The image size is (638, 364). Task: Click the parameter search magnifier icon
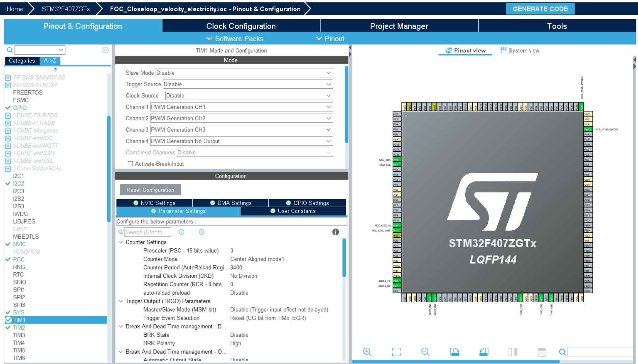(x=121, y=232)
